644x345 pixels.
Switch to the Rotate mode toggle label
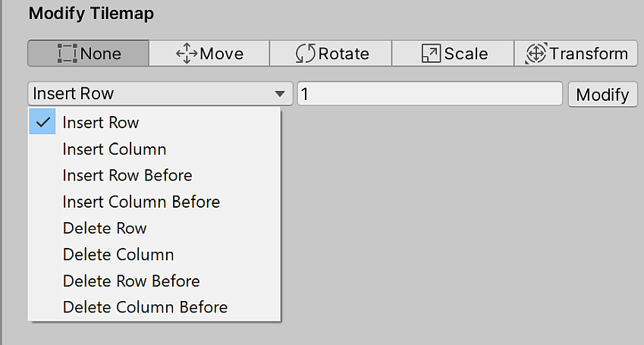tap(344, 54)
